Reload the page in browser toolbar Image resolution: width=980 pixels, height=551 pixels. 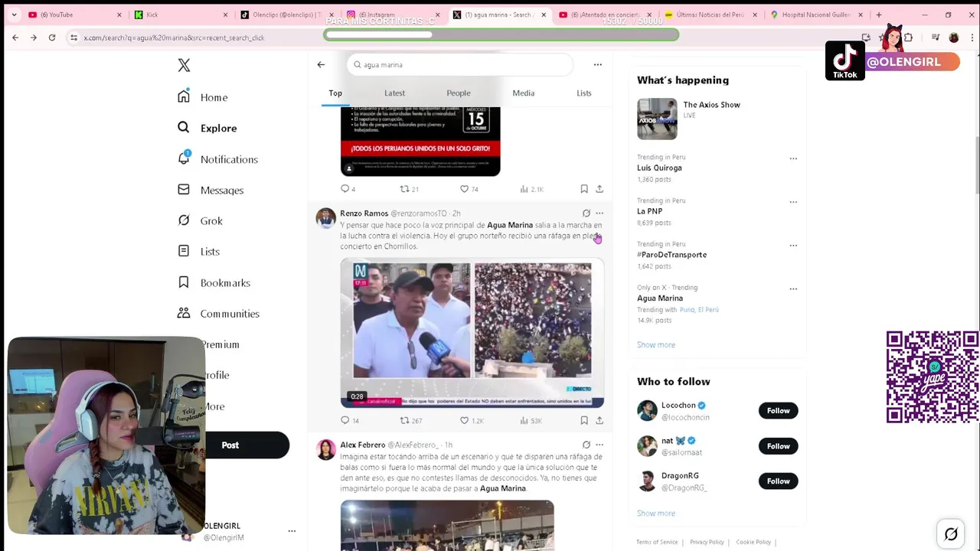pyautogui.click(x=52, y=37)
